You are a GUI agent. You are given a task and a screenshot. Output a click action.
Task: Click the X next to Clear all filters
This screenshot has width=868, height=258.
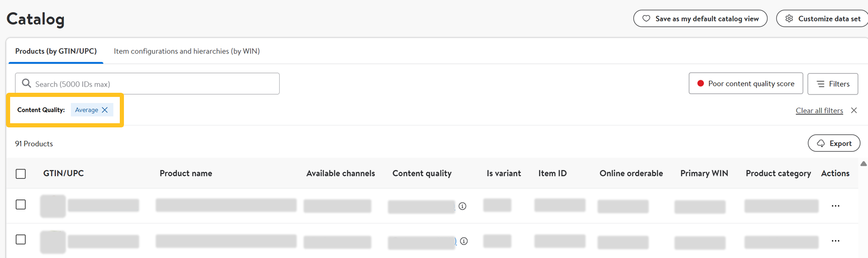click(x=854, y=110)
